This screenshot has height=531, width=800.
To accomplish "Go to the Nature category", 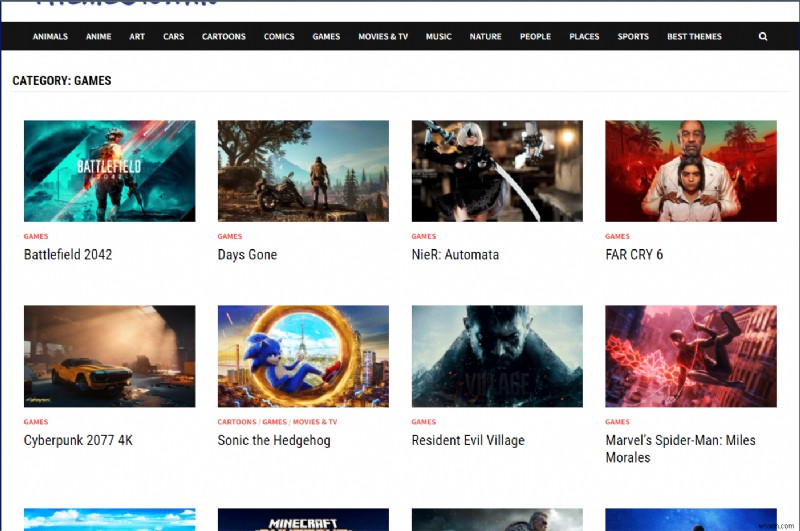I will coord(485,37).
